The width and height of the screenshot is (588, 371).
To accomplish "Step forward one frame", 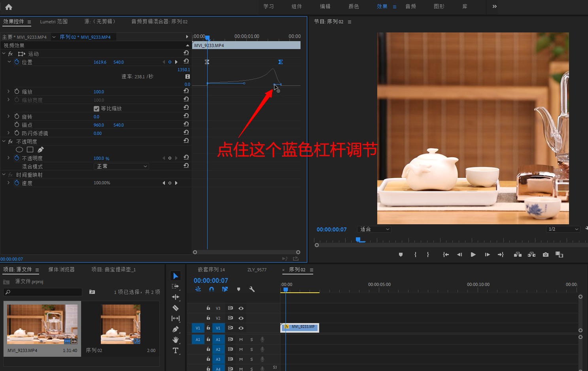I will (x=487, y=255).
